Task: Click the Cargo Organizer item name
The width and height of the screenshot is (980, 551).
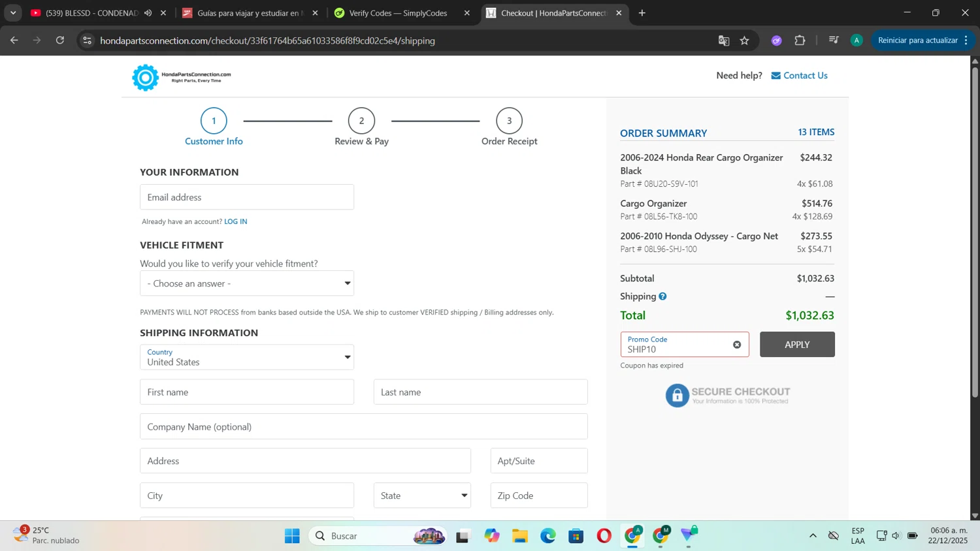Action: pos(653,204)
